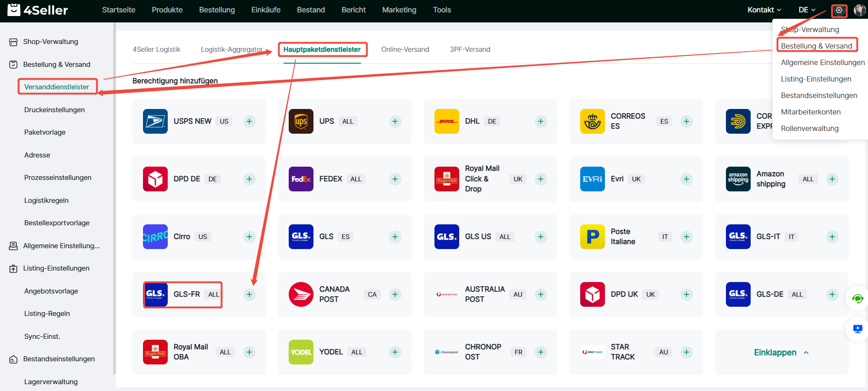The image size is (868, 391).
Task: Add DPD UK carrier with plus icon
Action: pyautogui.click(x=687, y=294)
